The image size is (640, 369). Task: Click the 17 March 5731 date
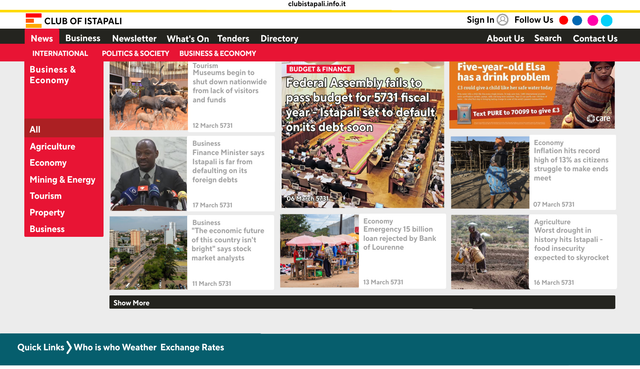pos(212,205)
